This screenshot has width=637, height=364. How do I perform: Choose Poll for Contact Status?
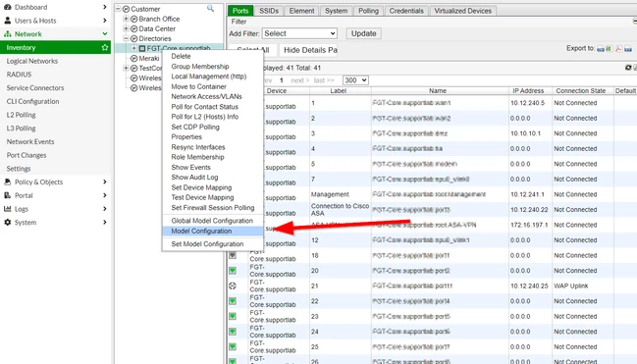coord(212,107)
